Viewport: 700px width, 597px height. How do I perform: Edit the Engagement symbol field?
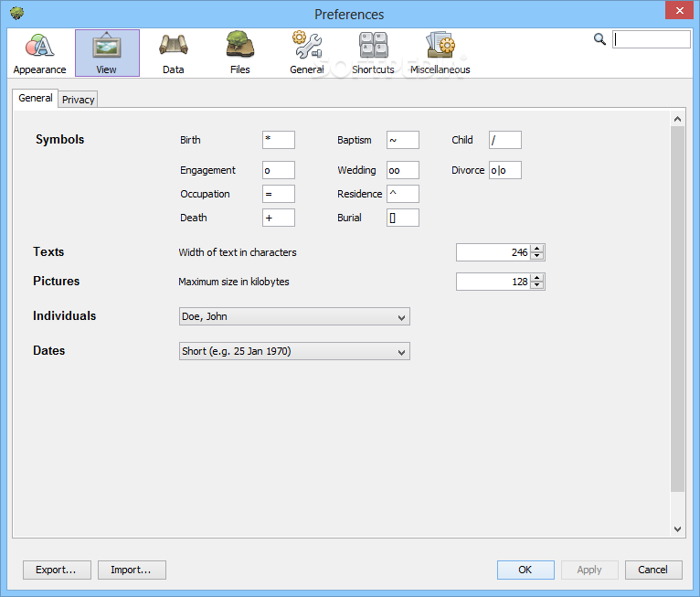(x=279, y=170)
